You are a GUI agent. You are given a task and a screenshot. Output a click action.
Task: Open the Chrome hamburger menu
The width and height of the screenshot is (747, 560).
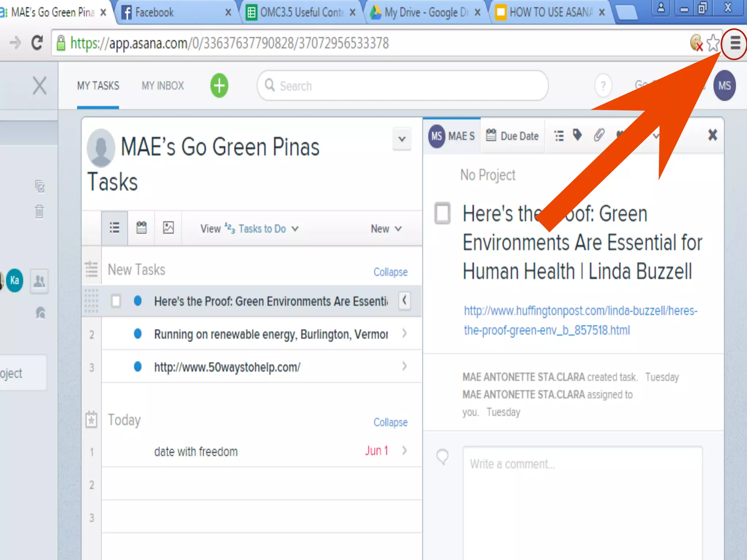(735, 43)
